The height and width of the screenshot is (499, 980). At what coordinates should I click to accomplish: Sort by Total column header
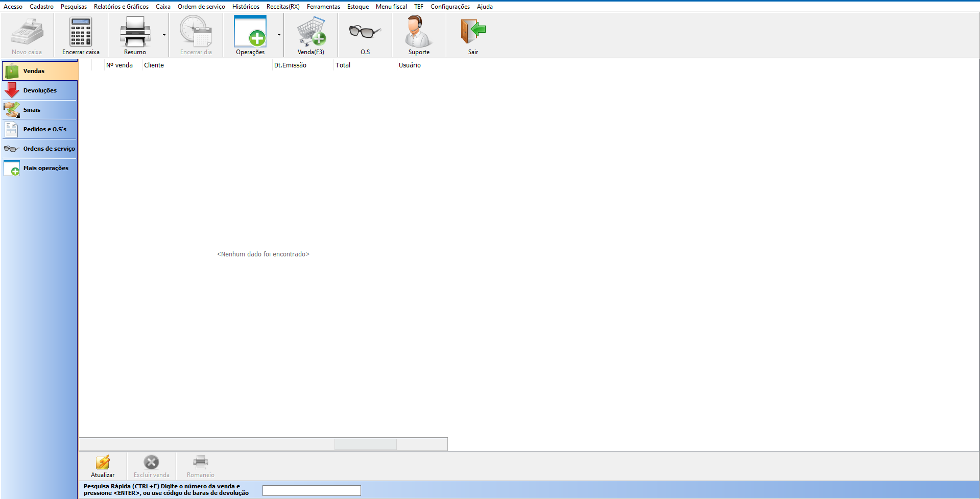365,65
